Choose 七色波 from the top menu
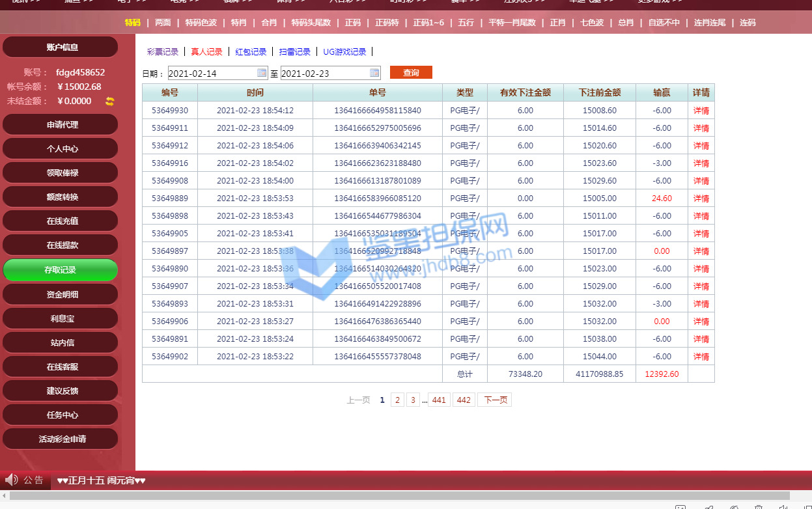 [592, 23]
